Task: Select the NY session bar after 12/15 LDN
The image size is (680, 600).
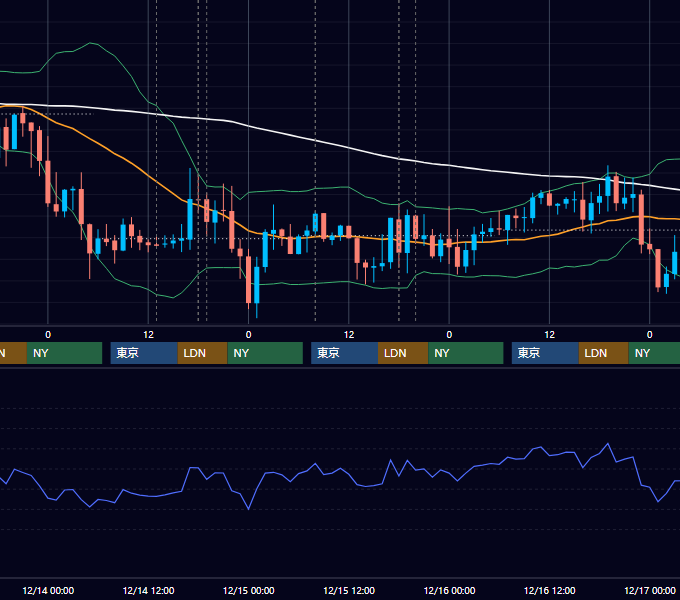Action: point(466,353)
